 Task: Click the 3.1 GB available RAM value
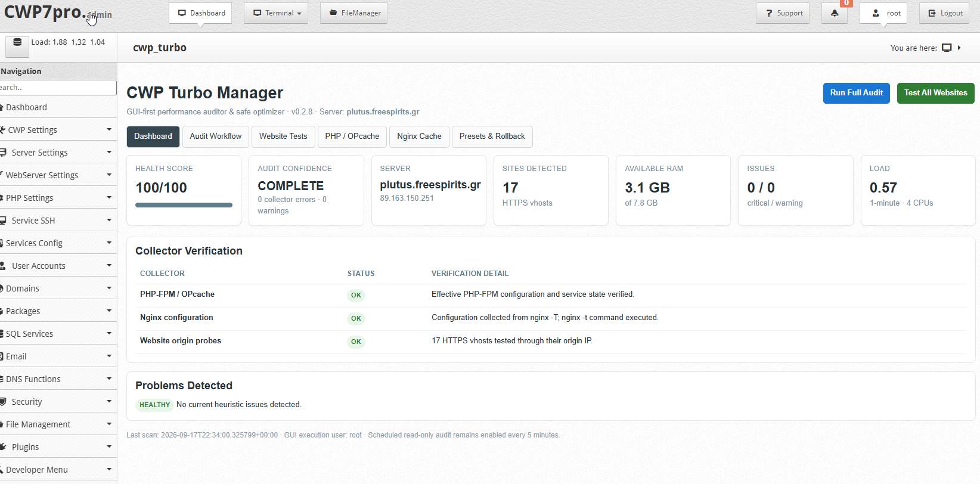(x=647, y=188)
